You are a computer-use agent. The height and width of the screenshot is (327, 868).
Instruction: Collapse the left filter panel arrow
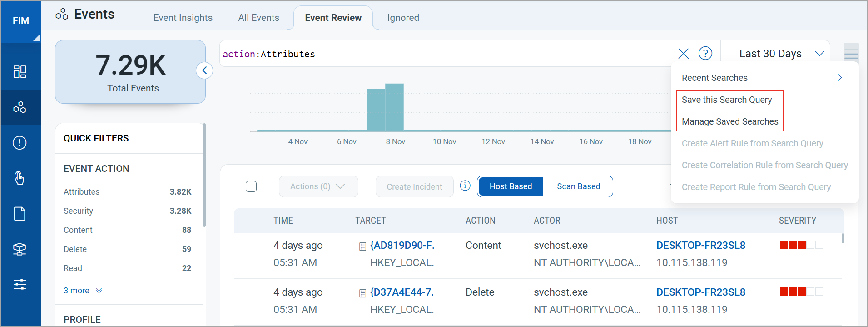pos(204,70)
